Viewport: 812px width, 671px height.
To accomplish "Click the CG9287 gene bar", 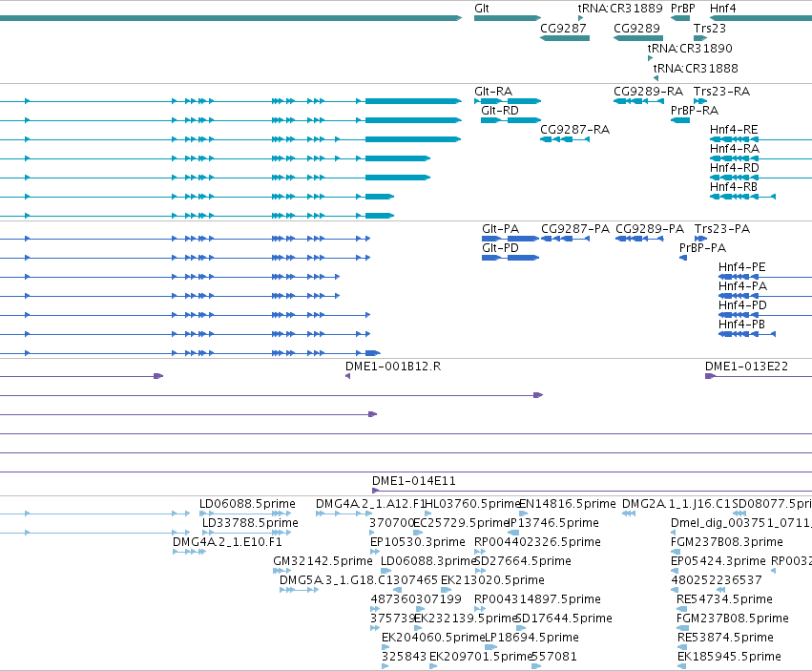I will click(565, 38).
